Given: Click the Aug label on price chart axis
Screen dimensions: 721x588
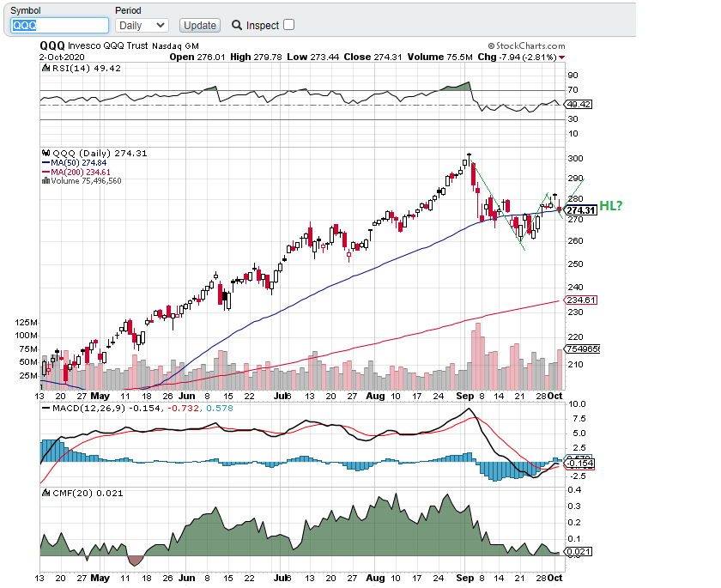Looking at the screenshot, I should [375, 396].
